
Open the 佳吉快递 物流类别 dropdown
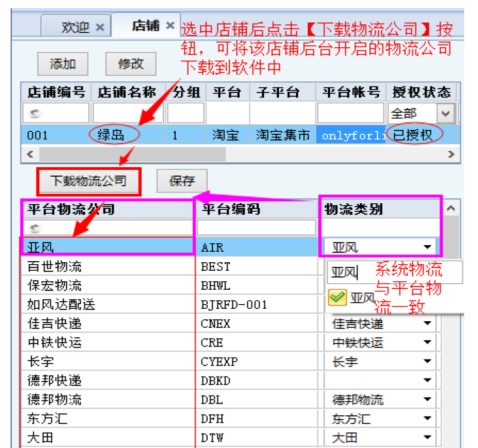pos(427,323)
